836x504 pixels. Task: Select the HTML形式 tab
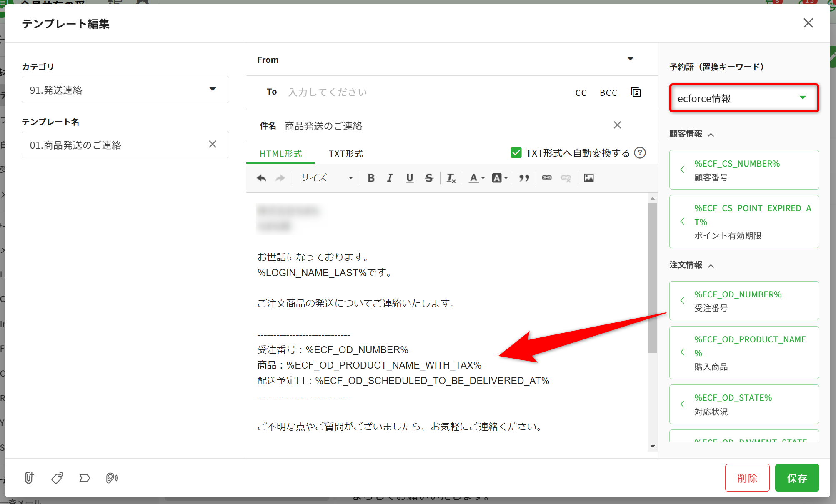[x=280, y=154]
